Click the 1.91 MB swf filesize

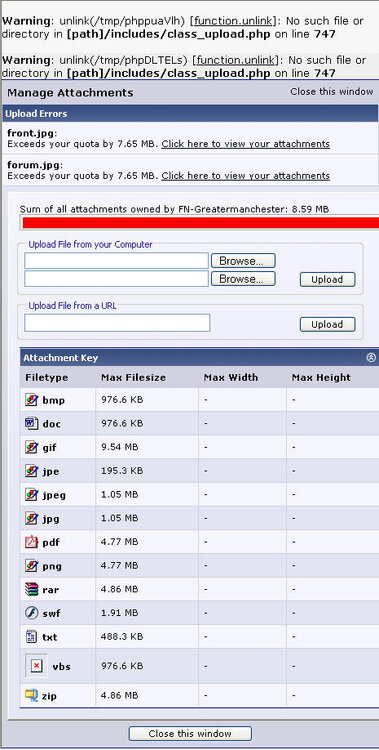coord(120,613)
